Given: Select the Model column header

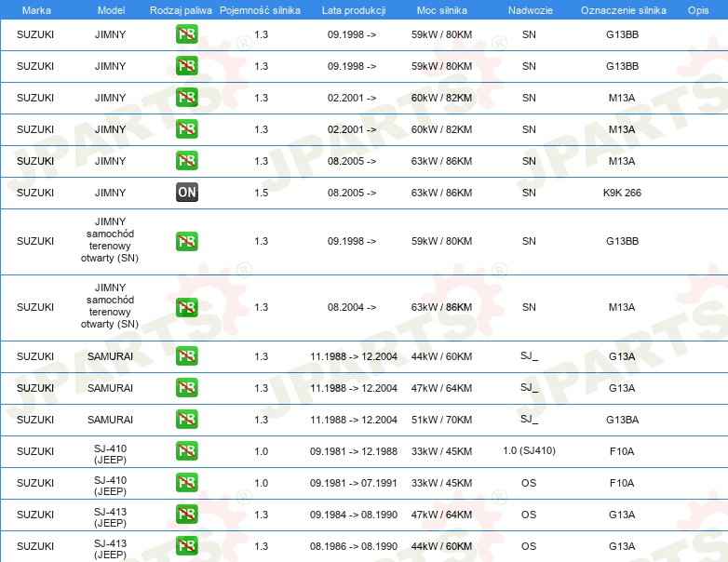Looking at the screenshot, I should (111, 10).
